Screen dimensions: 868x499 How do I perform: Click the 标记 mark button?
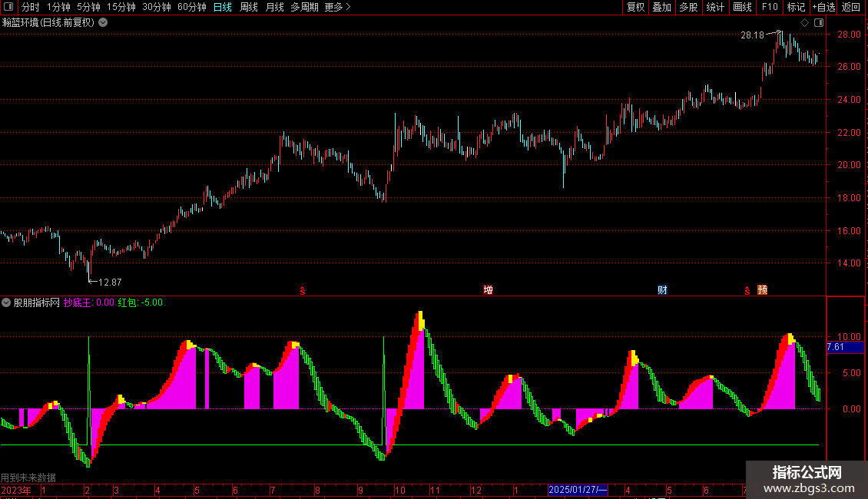796,7
